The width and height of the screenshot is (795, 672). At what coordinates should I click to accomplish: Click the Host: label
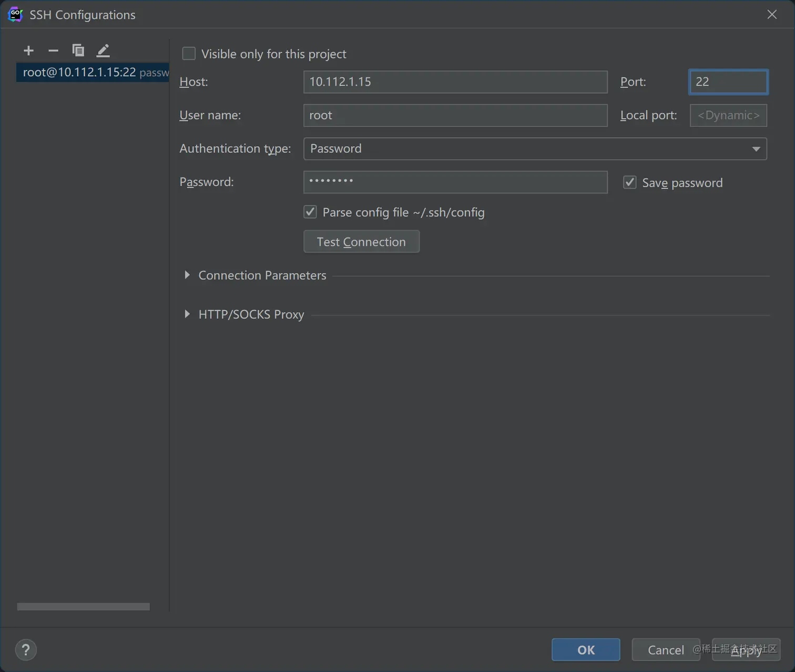(193, 82)
